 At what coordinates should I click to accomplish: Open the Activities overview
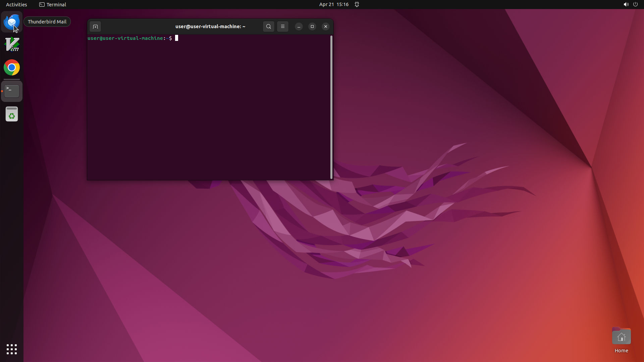tap(16, 4)
